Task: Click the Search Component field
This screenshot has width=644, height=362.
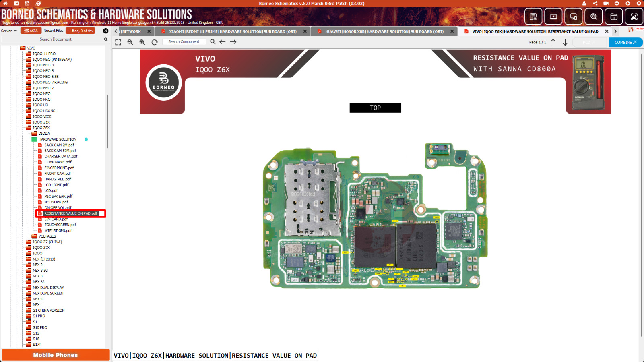Action: coord(184,42)
